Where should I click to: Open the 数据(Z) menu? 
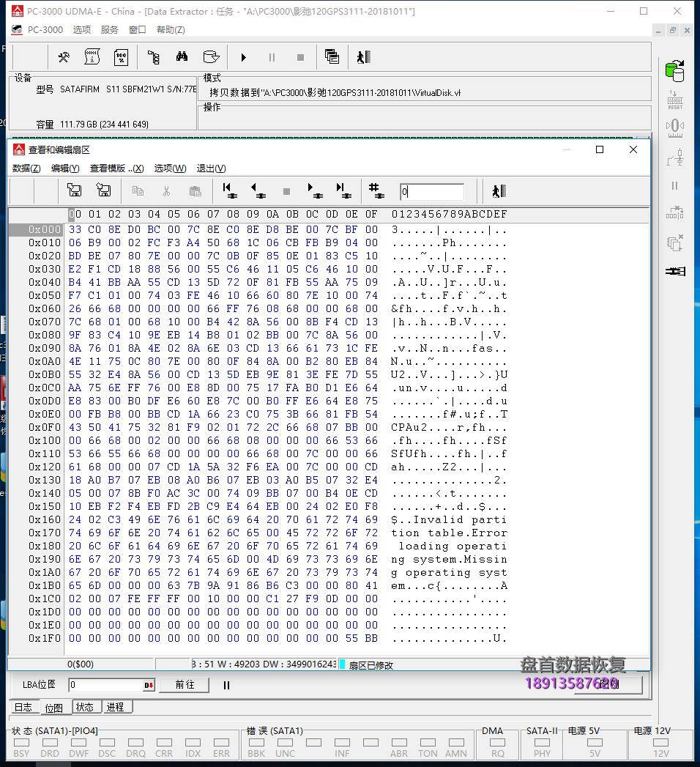(x=26, y=168)
